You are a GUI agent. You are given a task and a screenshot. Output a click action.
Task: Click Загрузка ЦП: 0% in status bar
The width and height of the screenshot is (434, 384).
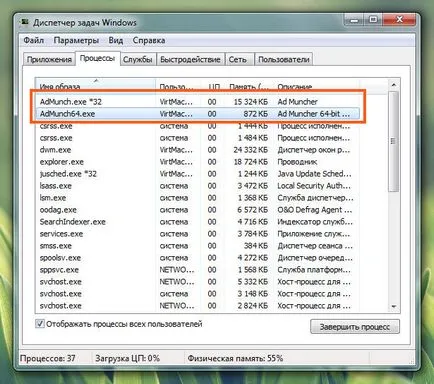coord(128,359)
